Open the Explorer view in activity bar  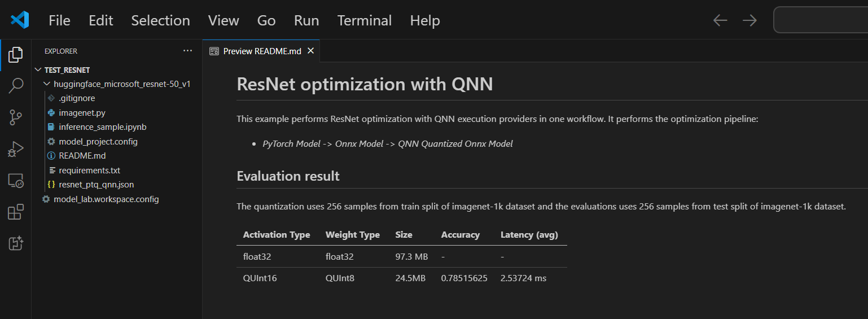click(x=16, y=55)
